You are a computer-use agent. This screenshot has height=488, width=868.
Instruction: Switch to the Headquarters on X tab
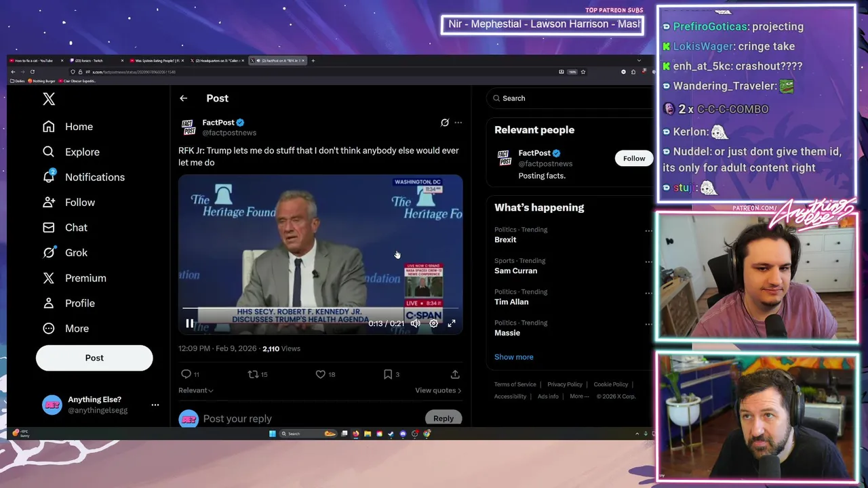point(217,61)
